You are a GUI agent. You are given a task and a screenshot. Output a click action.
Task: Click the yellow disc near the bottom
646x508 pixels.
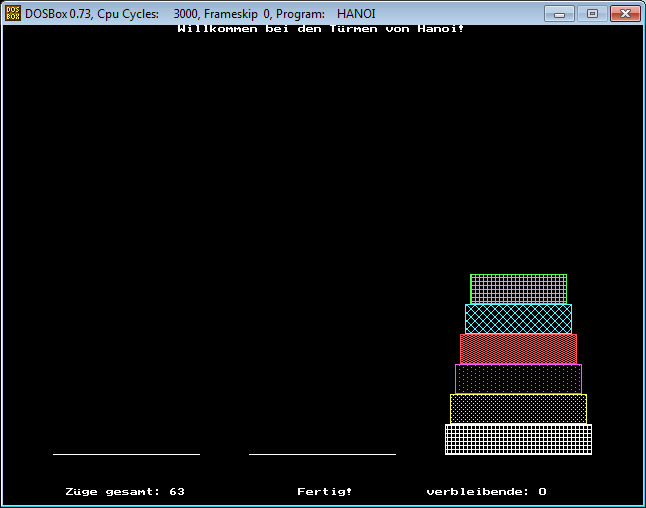click(518, 409)
